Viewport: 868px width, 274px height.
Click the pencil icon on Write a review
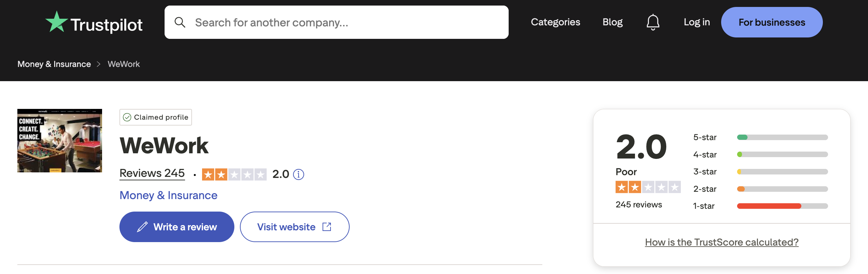pyautogui.click(x=142, y=227)
